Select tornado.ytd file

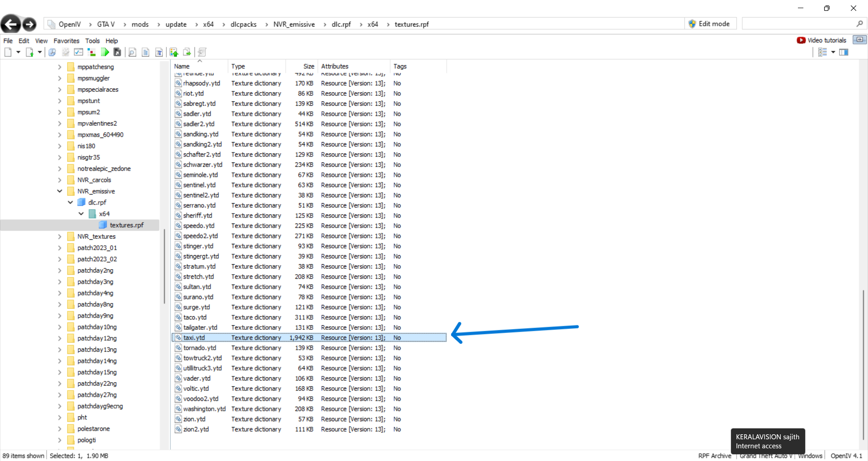coord(199,347)
